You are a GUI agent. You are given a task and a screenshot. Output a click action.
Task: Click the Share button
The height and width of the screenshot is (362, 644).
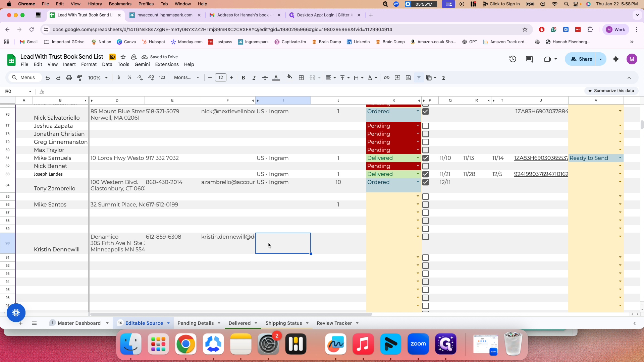click(581, 59)
